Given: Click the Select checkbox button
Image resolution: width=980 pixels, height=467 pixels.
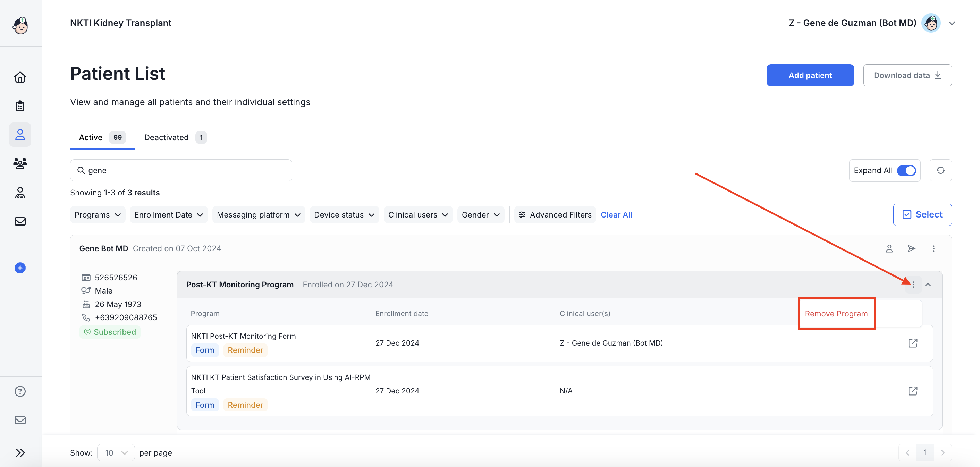Looking at the screenshot, I should click(x=922, y=214).
